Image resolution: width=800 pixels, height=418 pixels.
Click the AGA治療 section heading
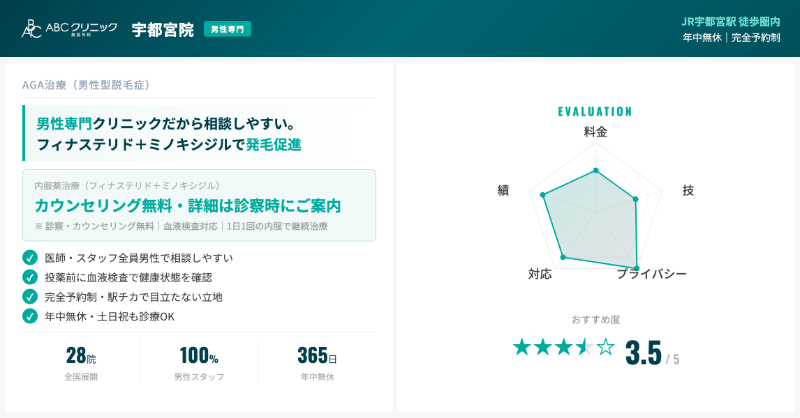(86, 85)
